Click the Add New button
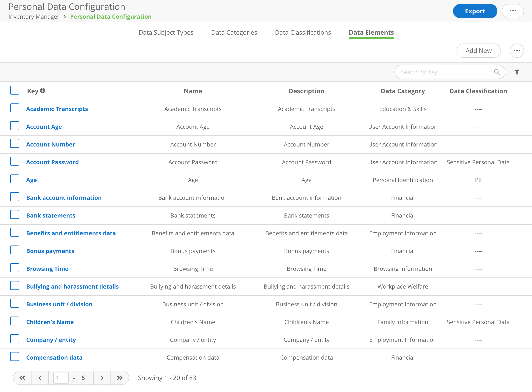This screenshot has height=392, width=532. [x=479, y=51]
